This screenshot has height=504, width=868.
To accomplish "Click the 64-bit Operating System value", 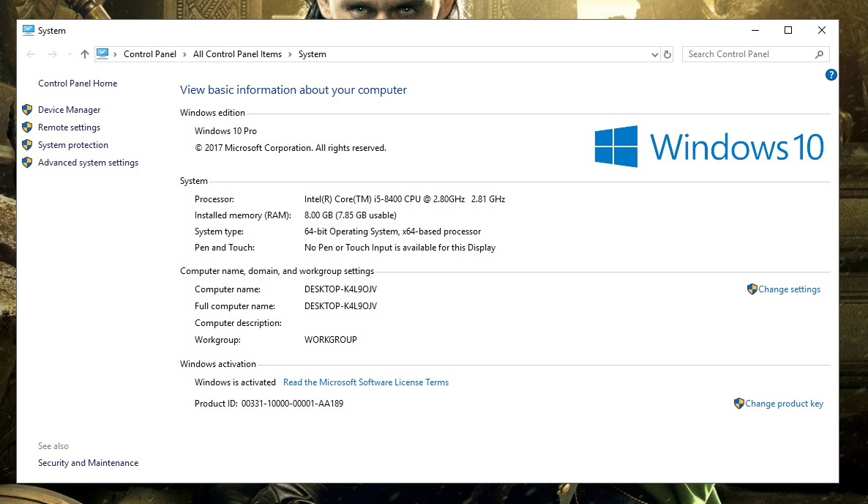I will pos(392,231).
